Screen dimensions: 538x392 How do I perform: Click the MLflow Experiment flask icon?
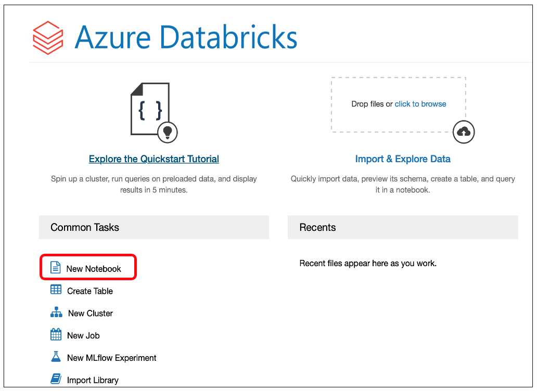pos(56,357)
